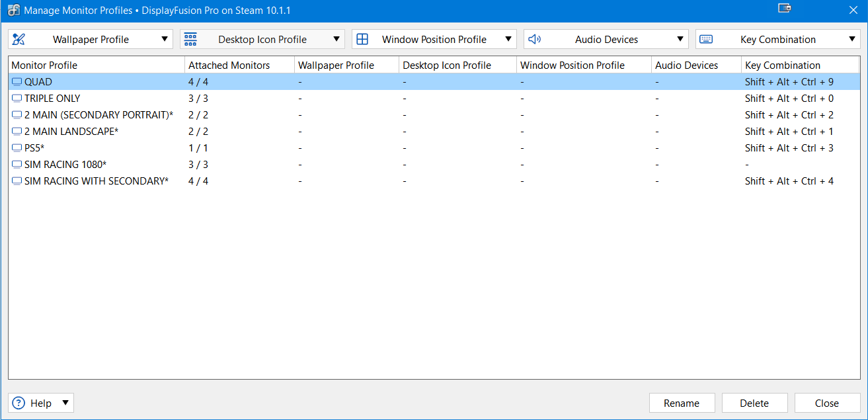Select the TRIPLE ONLY profile row

tap(434, 99)
